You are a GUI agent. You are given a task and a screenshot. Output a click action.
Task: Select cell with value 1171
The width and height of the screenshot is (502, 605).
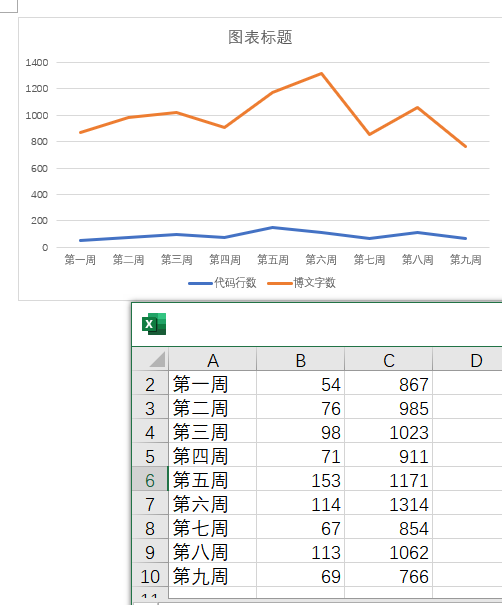(389, 479)
